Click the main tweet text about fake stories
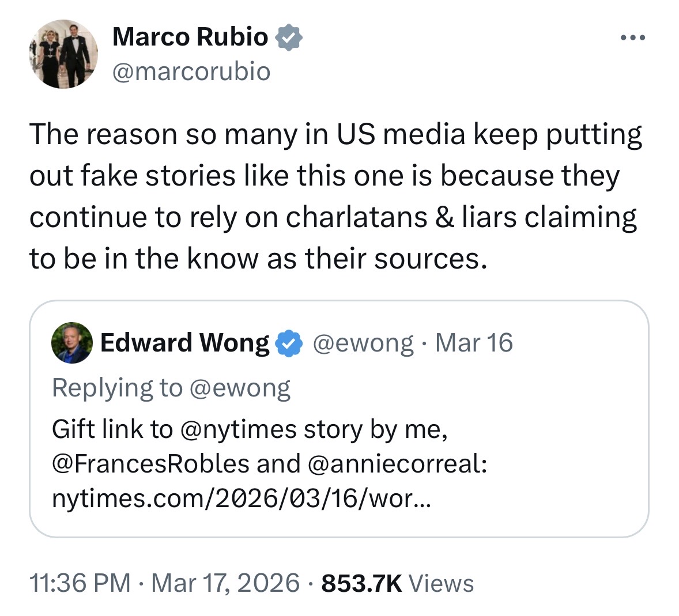The image size is (679, 616). (334, 196)
